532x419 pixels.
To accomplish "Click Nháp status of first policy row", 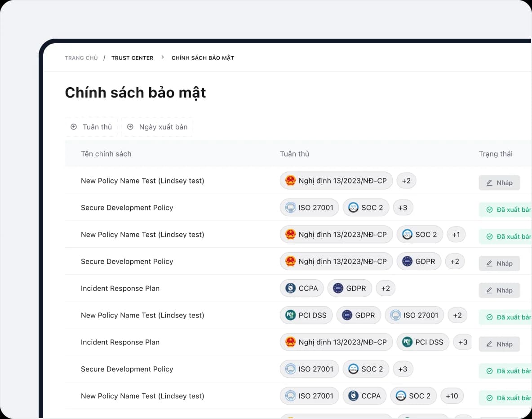I will [499, 183].
